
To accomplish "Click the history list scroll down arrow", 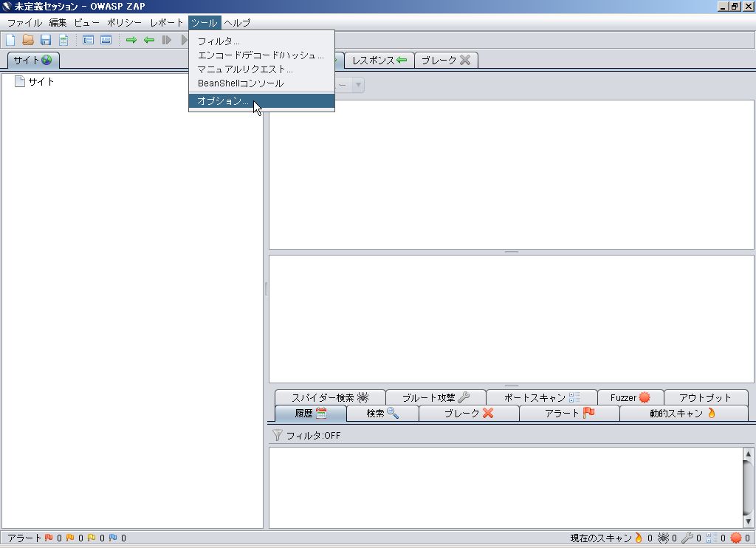I will (749, 521).
